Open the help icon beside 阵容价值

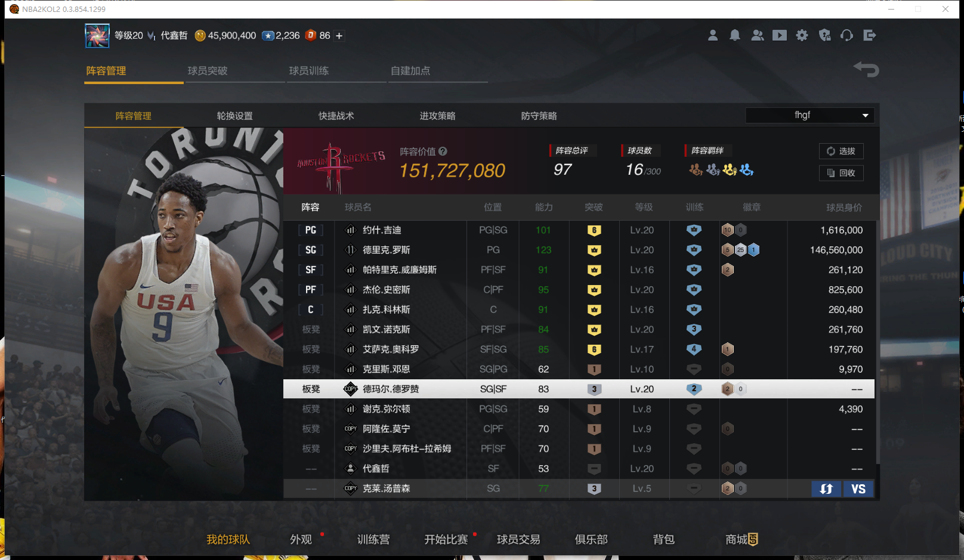pos(443,151)
